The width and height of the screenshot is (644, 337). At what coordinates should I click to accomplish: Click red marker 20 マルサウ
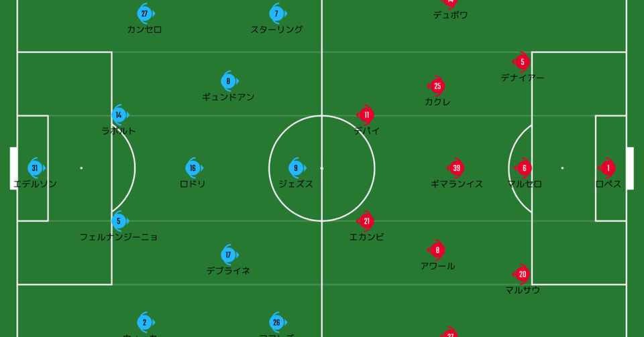(522, 274)
